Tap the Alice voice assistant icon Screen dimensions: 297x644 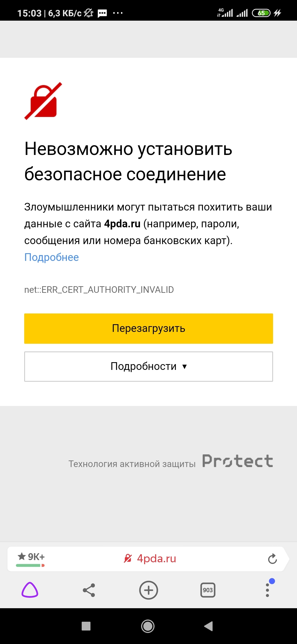point(30,590)
